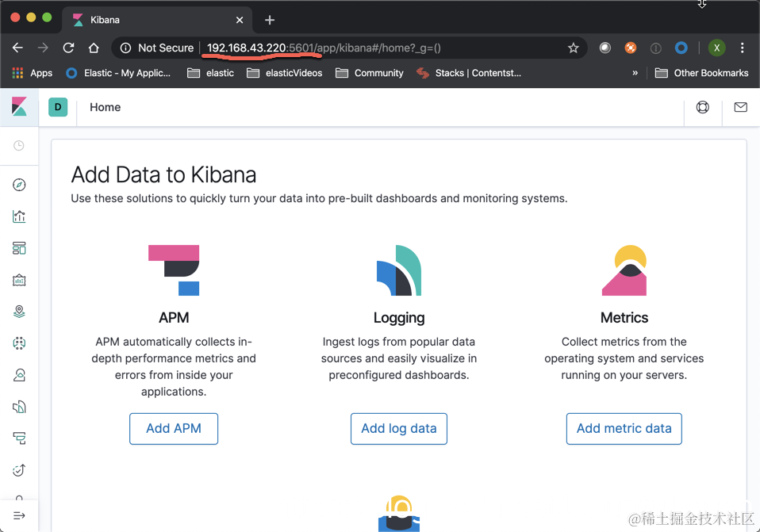Click the Add Data to Kibana heading

pos(163,175)
